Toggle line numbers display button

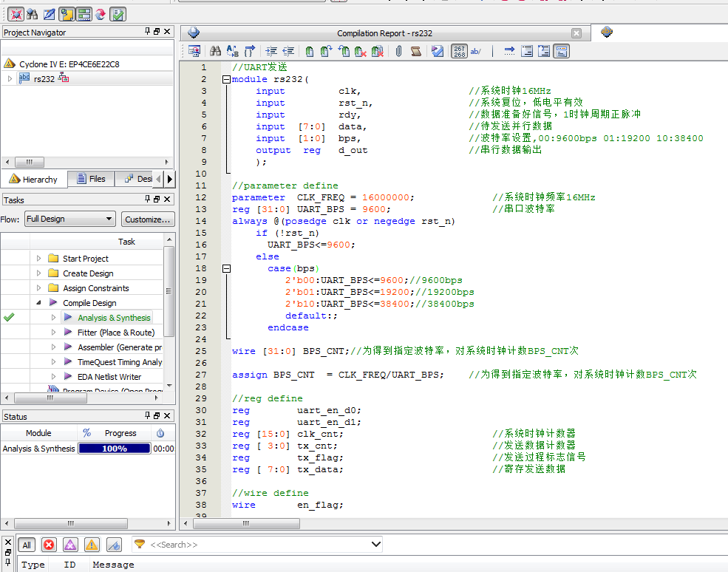(x=459, y=51)
